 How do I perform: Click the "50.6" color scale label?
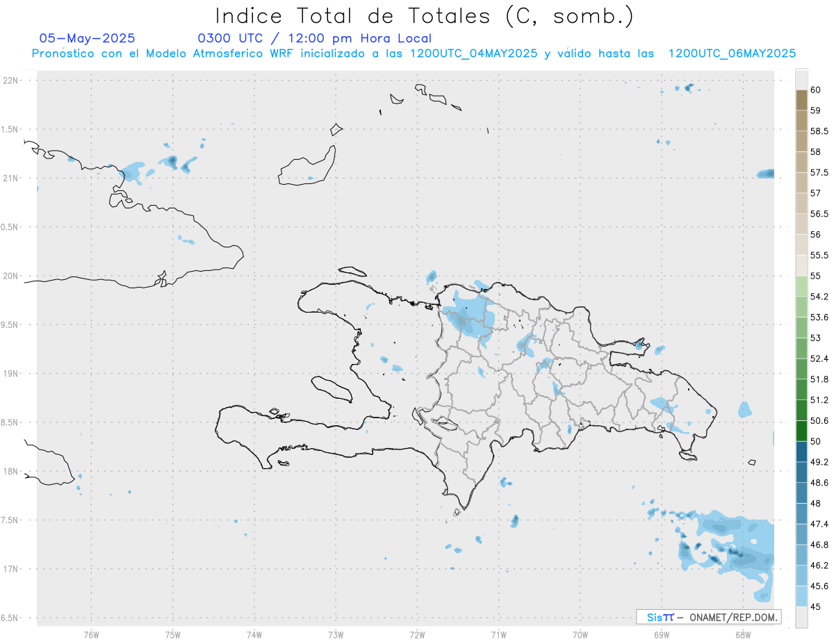click(819, 421)
